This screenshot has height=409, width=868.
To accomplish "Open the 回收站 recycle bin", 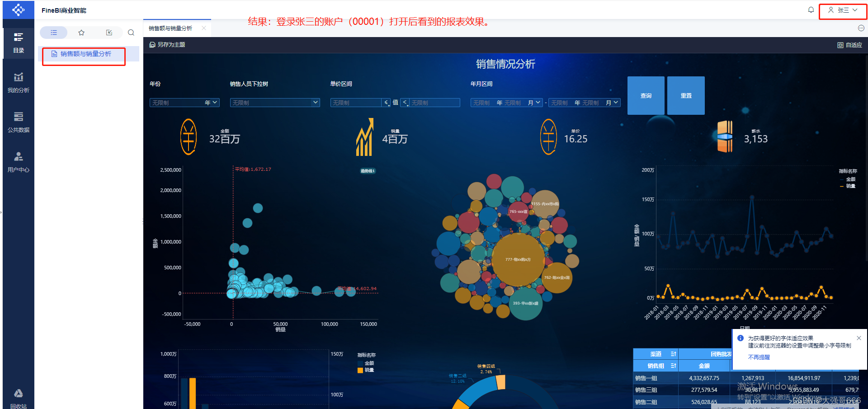I will point(19,399).
